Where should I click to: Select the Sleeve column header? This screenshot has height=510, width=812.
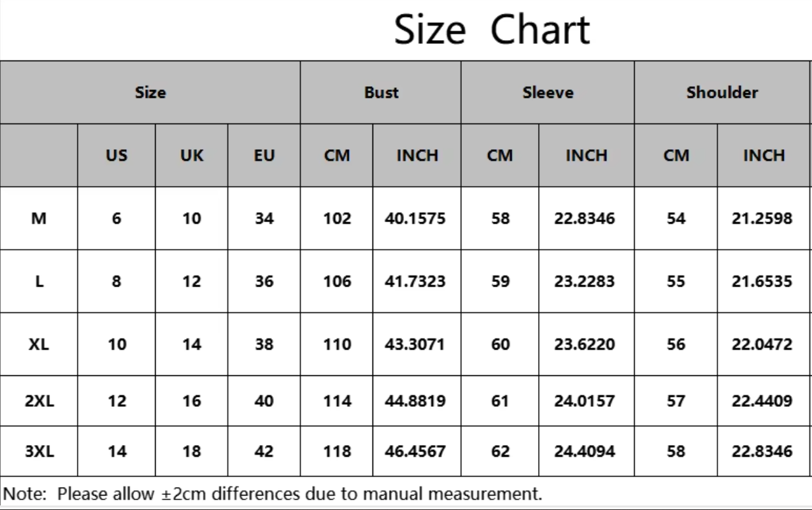(548, 93)
